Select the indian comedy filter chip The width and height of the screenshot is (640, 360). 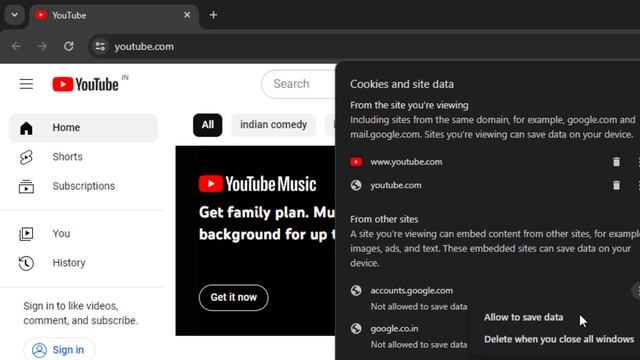273,125
